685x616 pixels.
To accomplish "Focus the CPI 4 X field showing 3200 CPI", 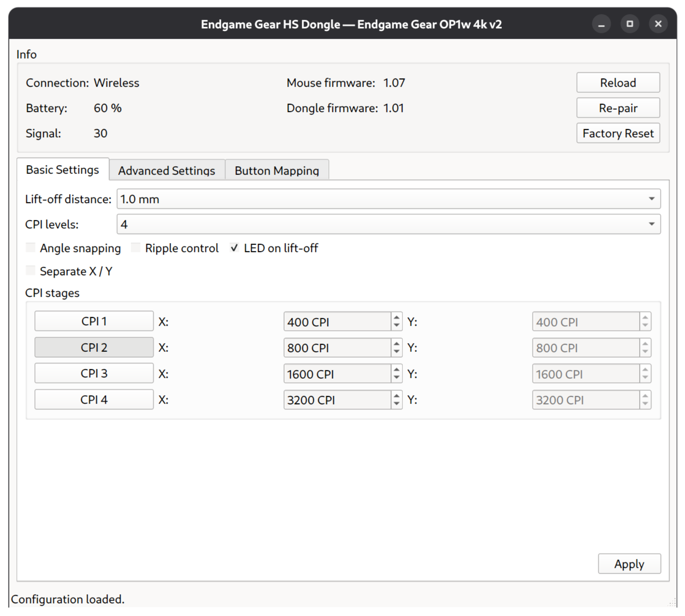I will [338, 400].
